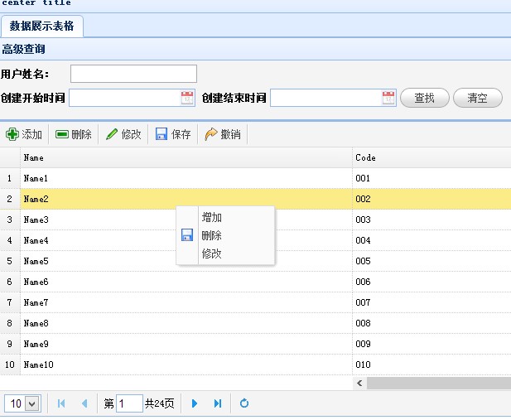Go to the previous page

click(84, 403)
